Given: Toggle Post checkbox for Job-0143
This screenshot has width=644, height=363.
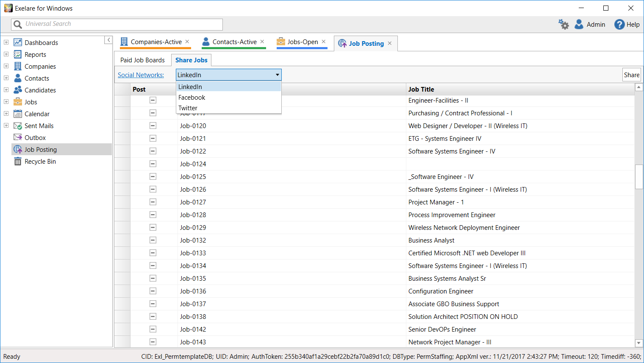Looking at the screenshot, I should [153, 342].
